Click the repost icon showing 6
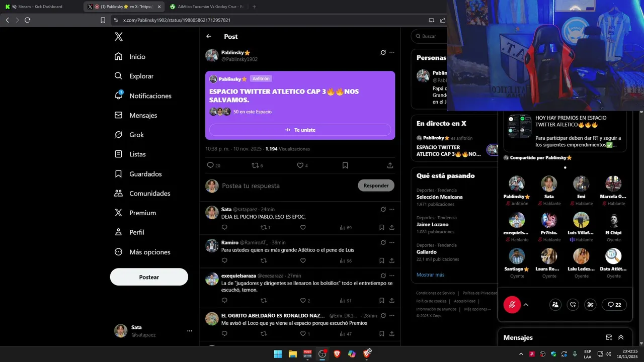Image resolution: width=644 pixels, height=362 pixels. coord(255,165)
